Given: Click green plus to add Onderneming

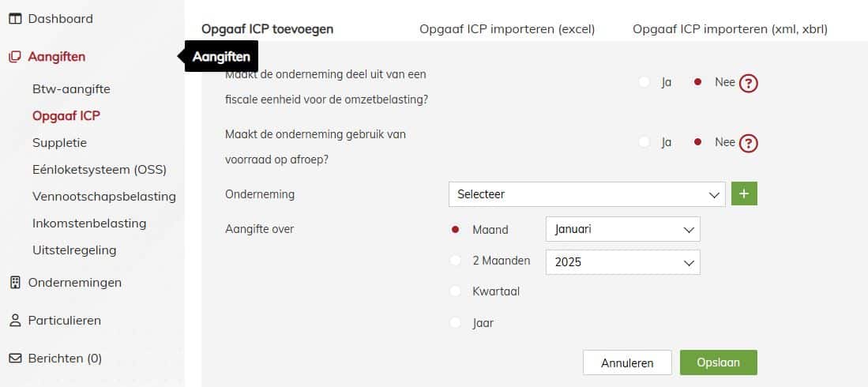Looking at the screenshot, I should [744, 193].
